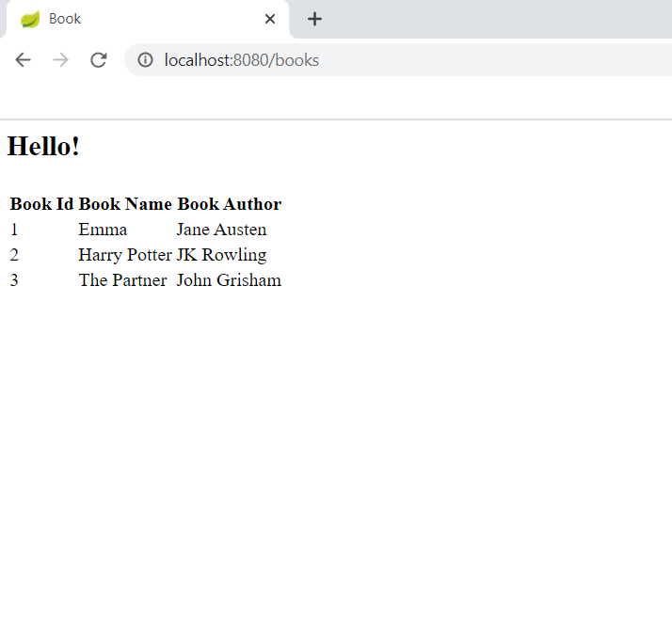Image resolution: width=672 pixels, height=620 pixels.
Task: Click the Book Id column header
Action: (x=41, y=204)
